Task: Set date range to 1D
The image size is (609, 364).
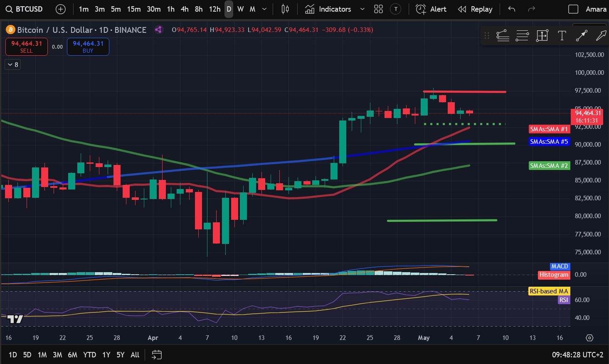Action: [13, 355]
